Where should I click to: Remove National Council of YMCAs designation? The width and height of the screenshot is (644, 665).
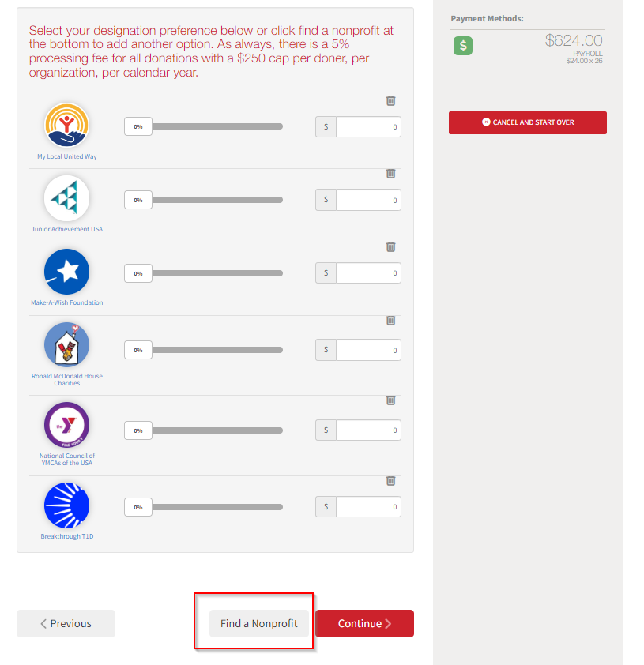pos(390,400)
